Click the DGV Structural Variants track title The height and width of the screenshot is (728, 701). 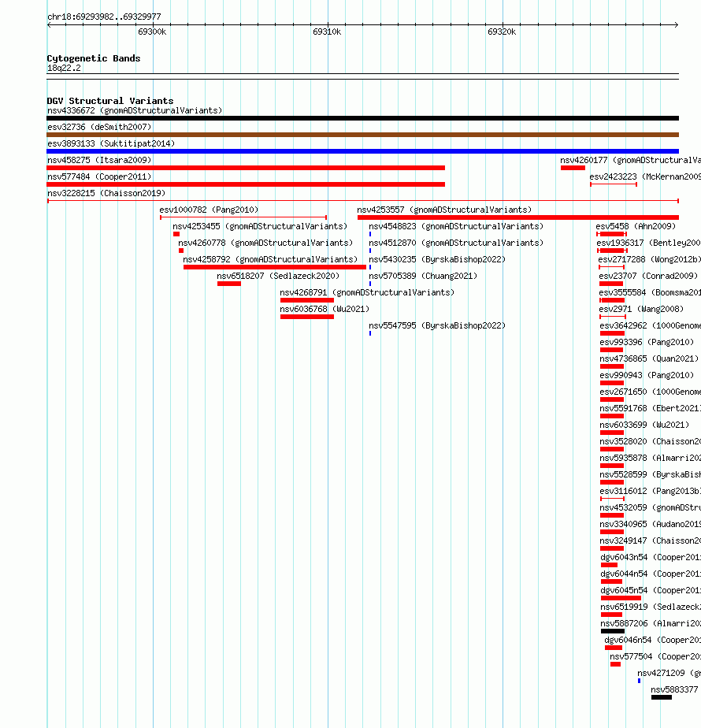(x=110, y=101)
